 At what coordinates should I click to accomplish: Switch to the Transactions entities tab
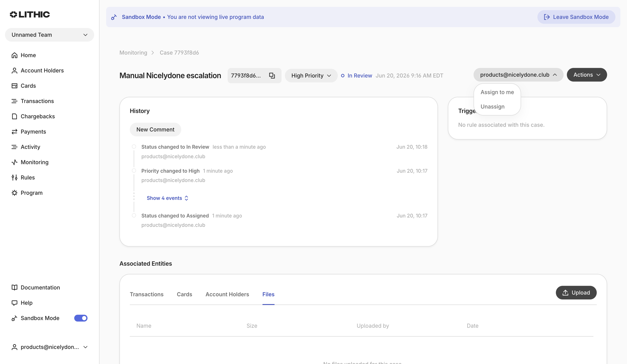tap(147, 294)
